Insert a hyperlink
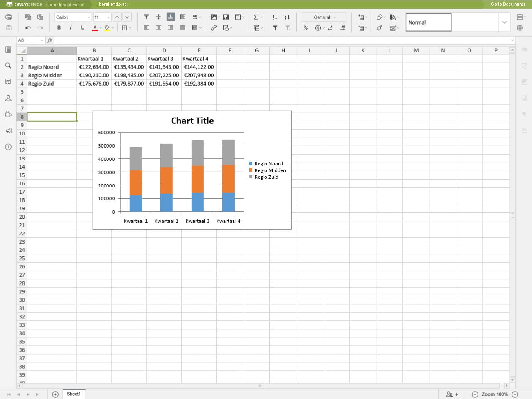Viewport: 532px width, 399px height. tap(213, 28)
